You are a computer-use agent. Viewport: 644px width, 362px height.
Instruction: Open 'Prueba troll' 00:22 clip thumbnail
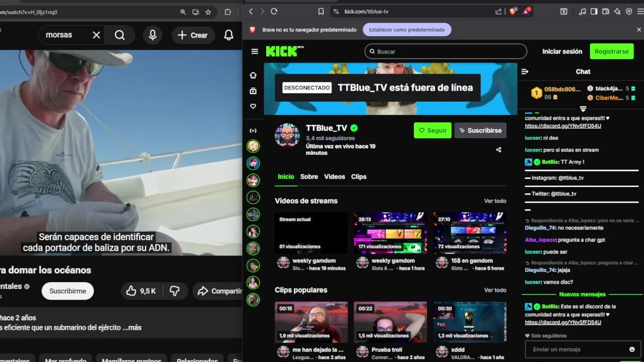pyautogui.click(x=390, y=322)
